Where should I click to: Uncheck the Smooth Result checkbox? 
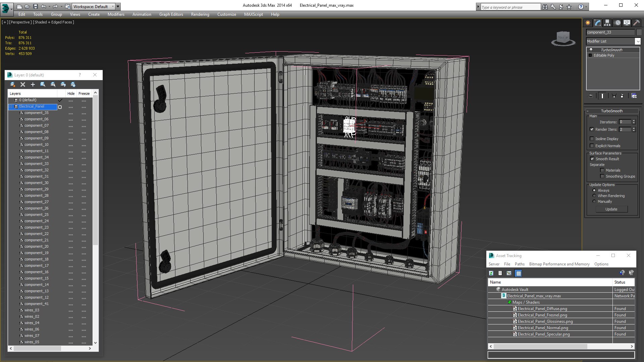click(x=592, y=159)
